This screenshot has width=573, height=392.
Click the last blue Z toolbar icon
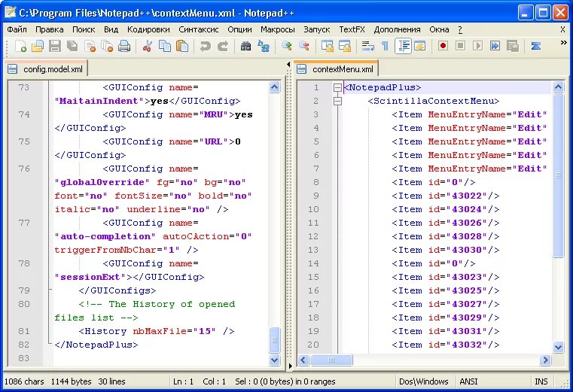(535, 46)
